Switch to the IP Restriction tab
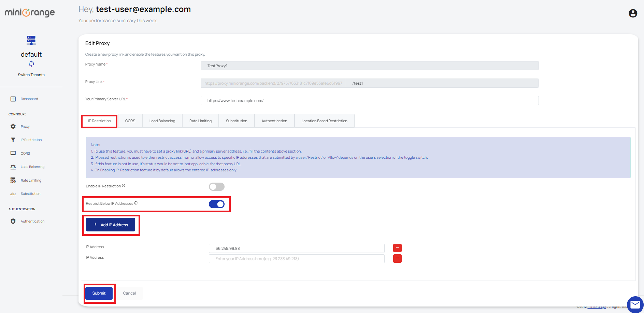 (x=99, y=121)
